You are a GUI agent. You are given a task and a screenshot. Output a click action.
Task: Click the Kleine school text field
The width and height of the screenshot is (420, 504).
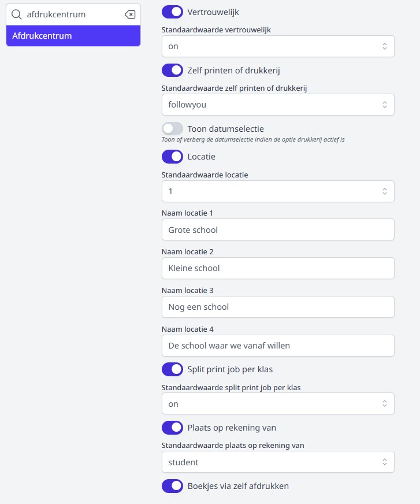click(278, 268)
